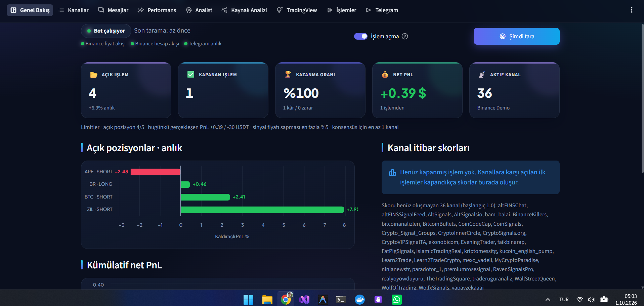Switch to Kaynak Analizi tab
Screen dimensions: 644x306
[244, 10]
